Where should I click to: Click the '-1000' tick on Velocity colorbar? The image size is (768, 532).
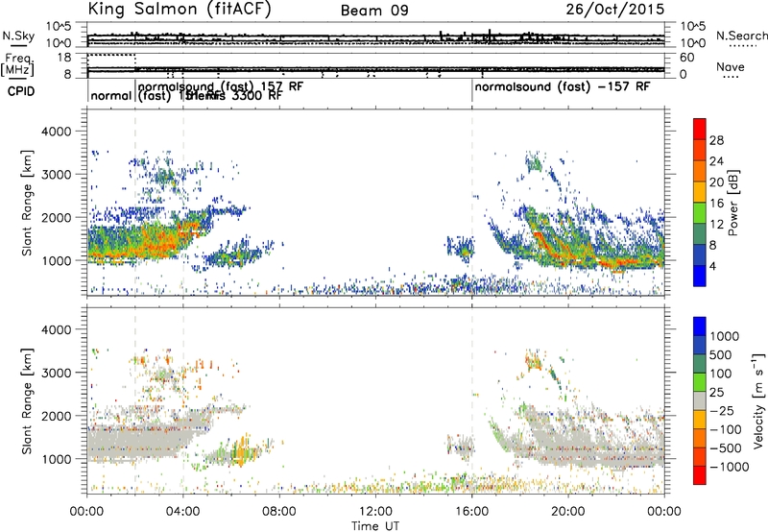(x=729, y=467)
